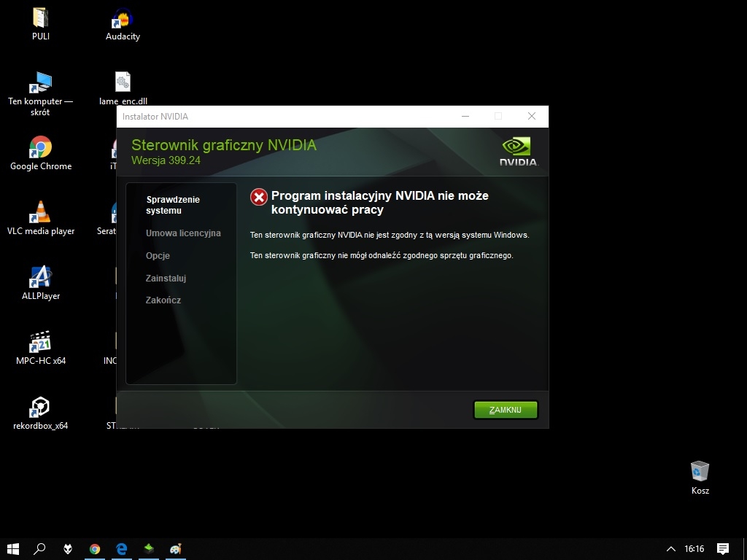Select the "Sprawdzenie systemu" installer step
Image resolution: width=747 pixels, height=560 pixels.
[172, 205]
